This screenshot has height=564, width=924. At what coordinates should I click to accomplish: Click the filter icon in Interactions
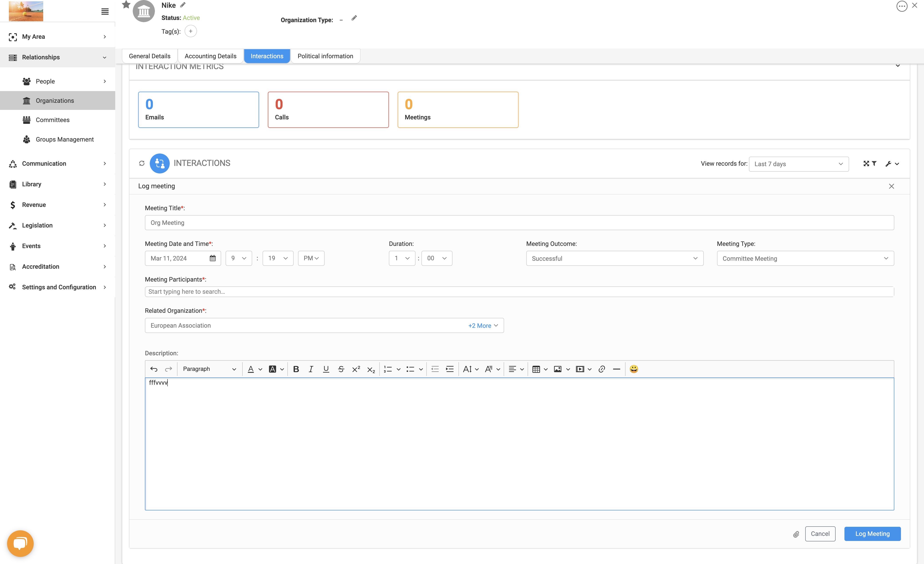874,163
